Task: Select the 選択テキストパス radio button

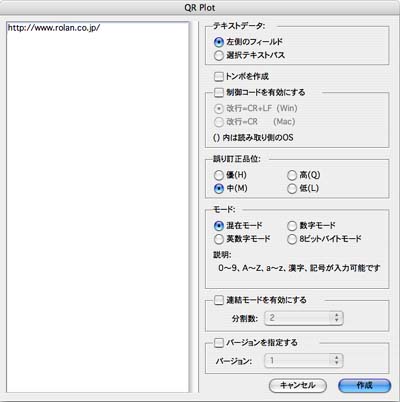Action: [x=219, y=56]
